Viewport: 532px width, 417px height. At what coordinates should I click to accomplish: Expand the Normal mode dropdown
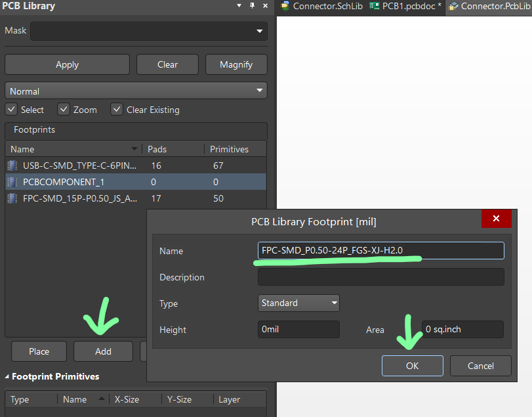pos(259,91)
